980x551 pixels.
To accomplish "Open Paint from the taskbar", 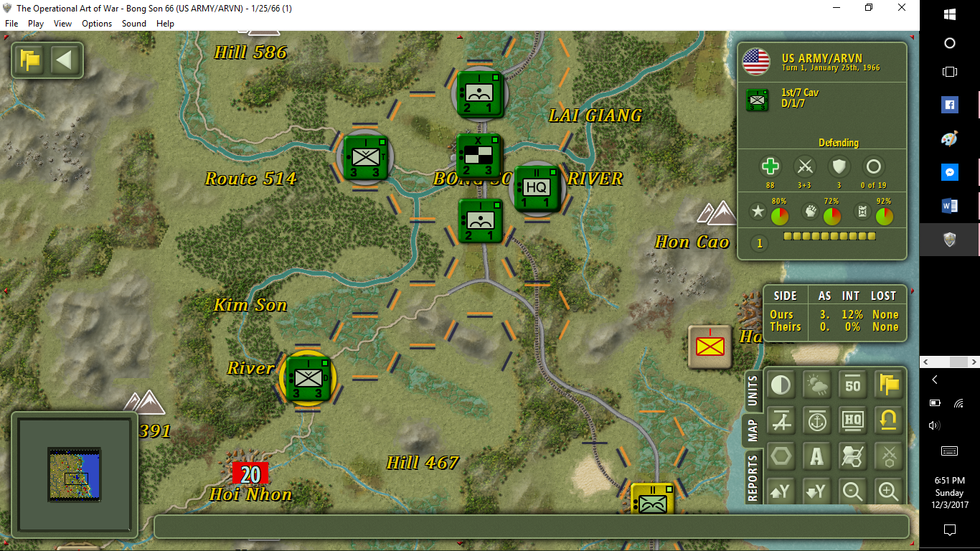I will [950, 138].
